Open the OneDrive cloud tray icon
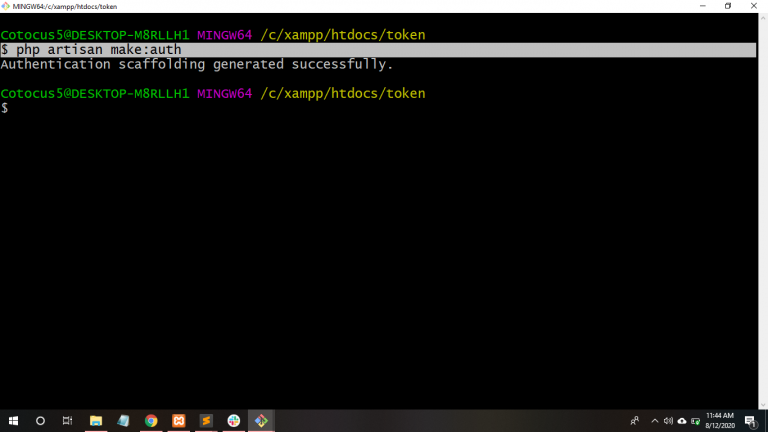Screen dimensions: 768x432 [682, 421]
